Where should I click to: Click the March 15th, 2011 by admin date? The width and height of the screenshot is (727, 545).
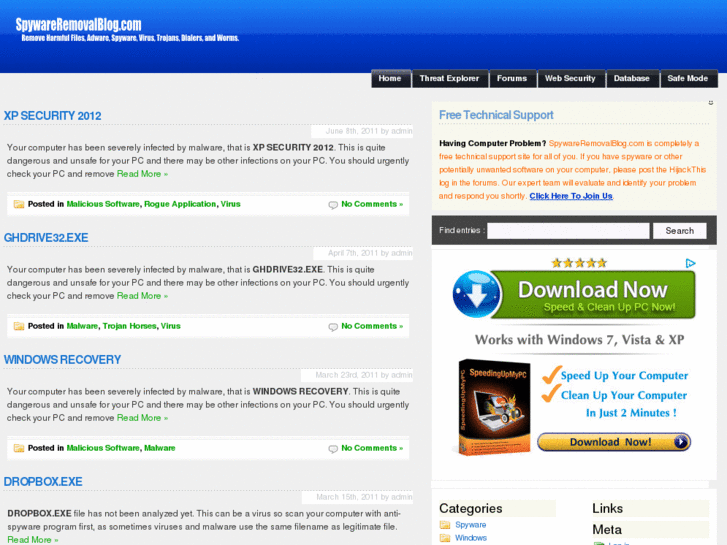pyautogui.click(x=364, y=497)
